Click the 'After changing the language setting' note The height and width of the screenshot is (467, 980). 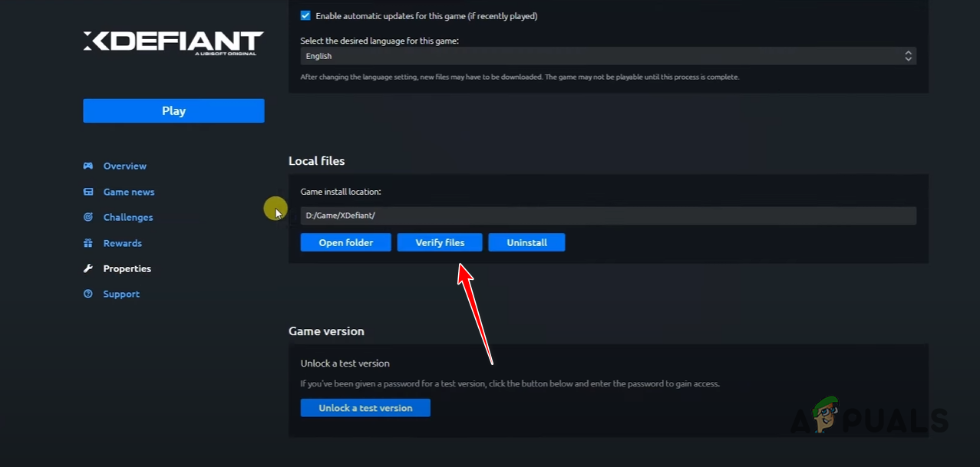point(520,77)
